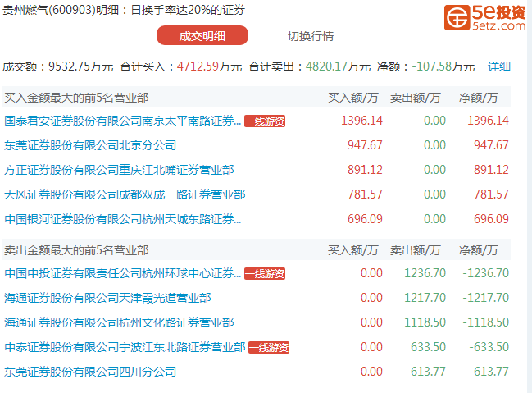Open 方正证券重庆江北嘴 branch link
The width and height of the screenshot is (532, 393).
(x=119, y=170)
